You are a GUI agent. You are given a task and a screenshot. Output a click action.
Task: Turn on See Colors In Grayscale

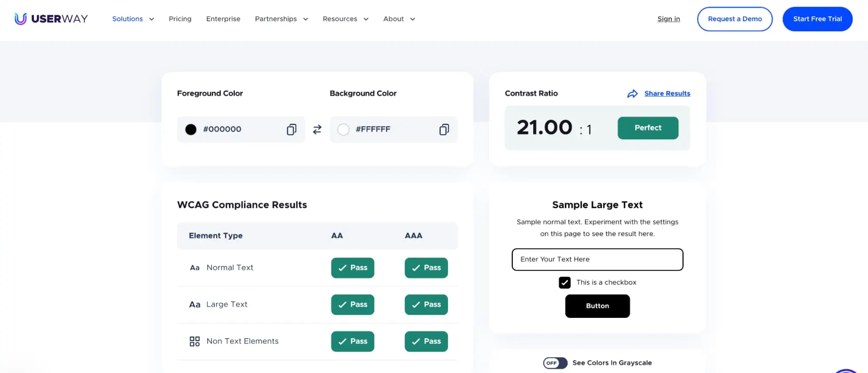click(x=555, y=363)
